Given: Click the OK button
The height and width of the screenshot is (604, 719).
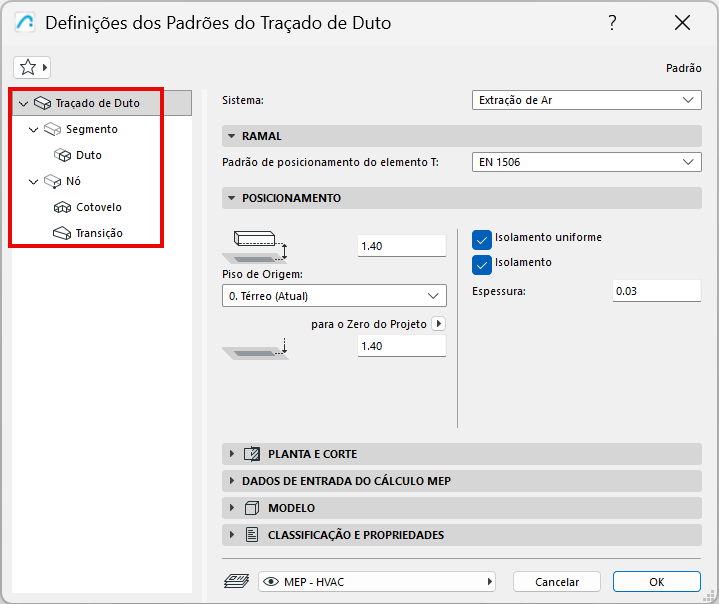Looking at the screenshot, I should click(657, 582).
